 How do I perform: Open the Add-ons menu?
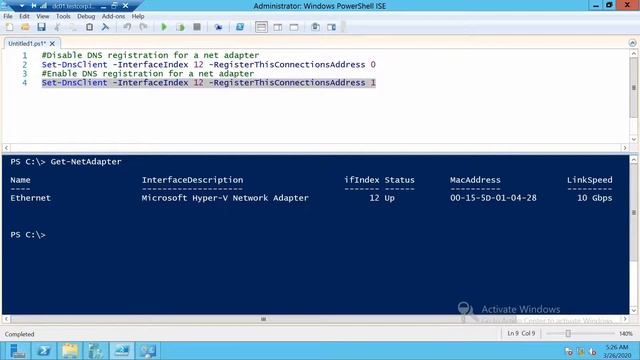pos(113,16)
